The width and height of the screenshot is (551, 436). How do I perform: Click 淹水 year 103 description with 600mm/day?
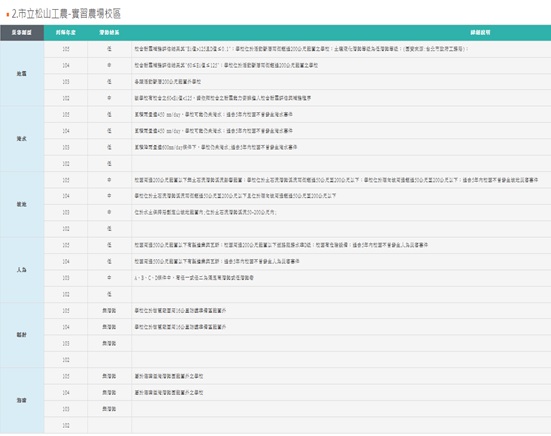pos(216,147)
